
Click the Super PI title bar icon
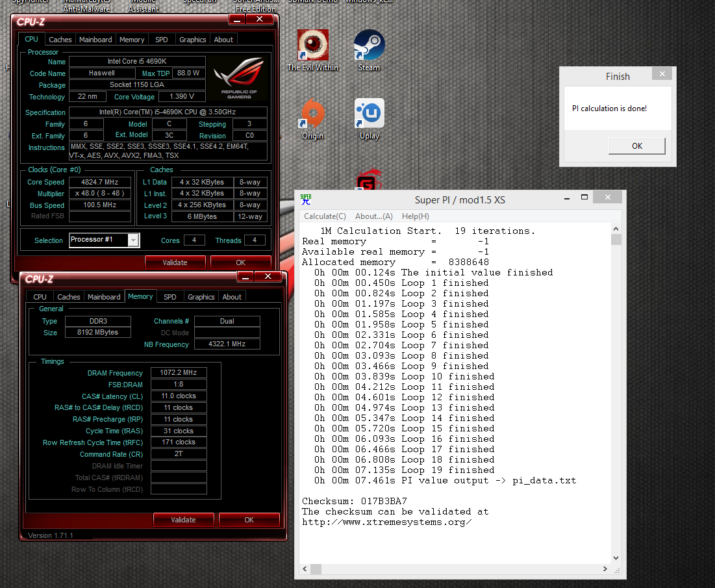pos(305,199)
